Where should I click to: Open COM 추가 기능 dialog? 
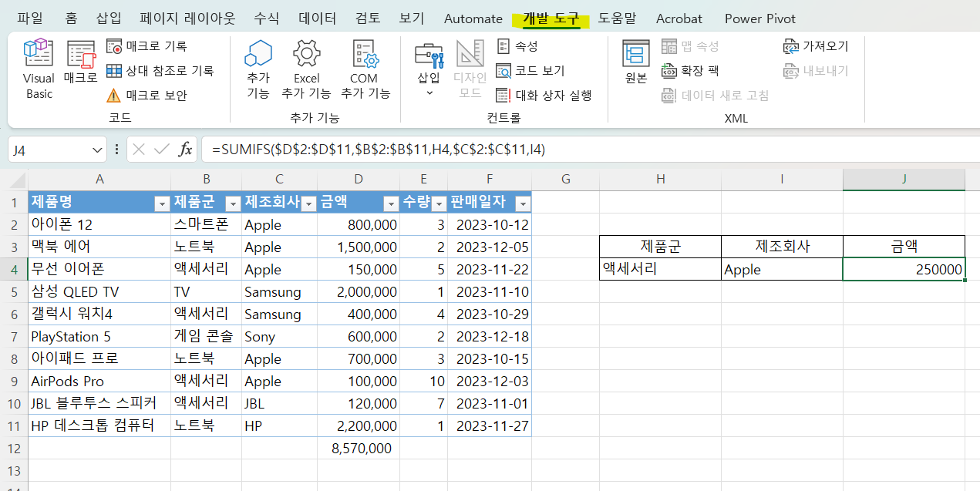tap(364, 69)
